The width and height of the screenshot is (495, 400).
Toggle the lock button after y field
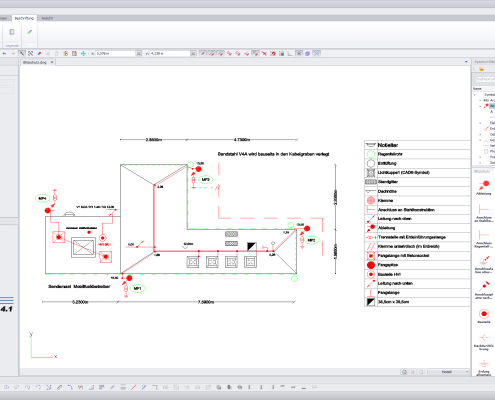click(193, 53)
